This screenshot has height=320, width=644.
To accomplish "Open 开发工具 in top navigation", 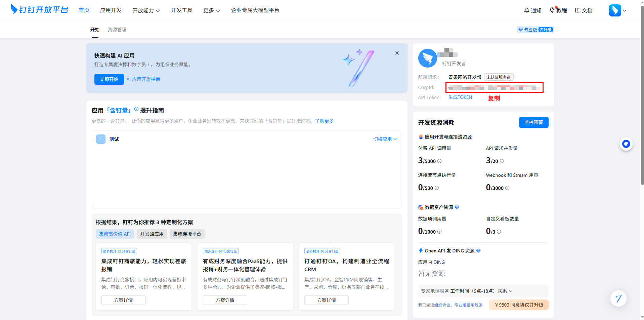I will [182, 10].
